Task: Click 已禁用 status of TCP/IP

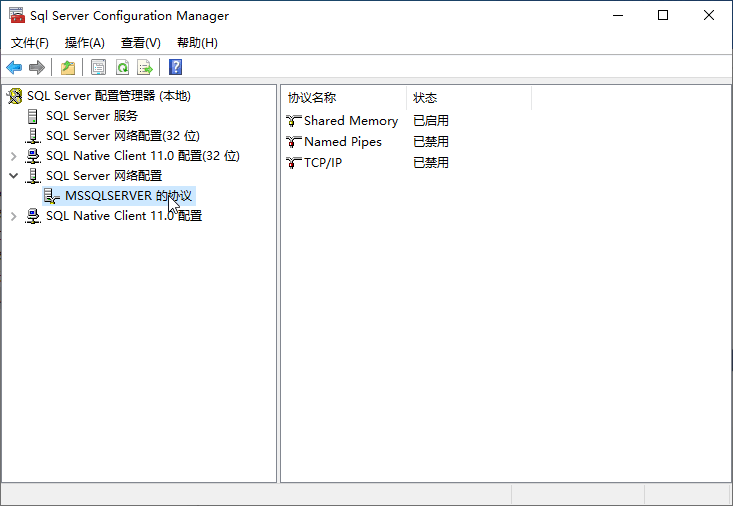Action: tap(431, 163)
